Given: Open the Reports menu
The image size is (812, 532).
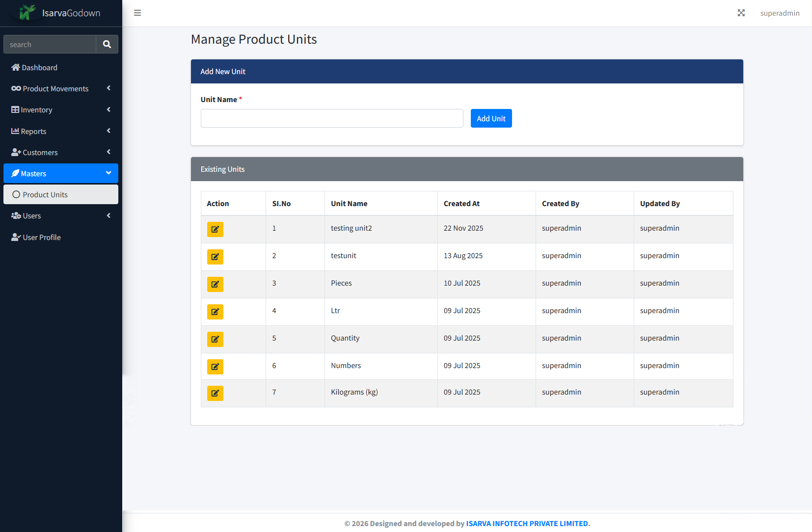Looking at the screenshot, I should (x=61, y=131).
